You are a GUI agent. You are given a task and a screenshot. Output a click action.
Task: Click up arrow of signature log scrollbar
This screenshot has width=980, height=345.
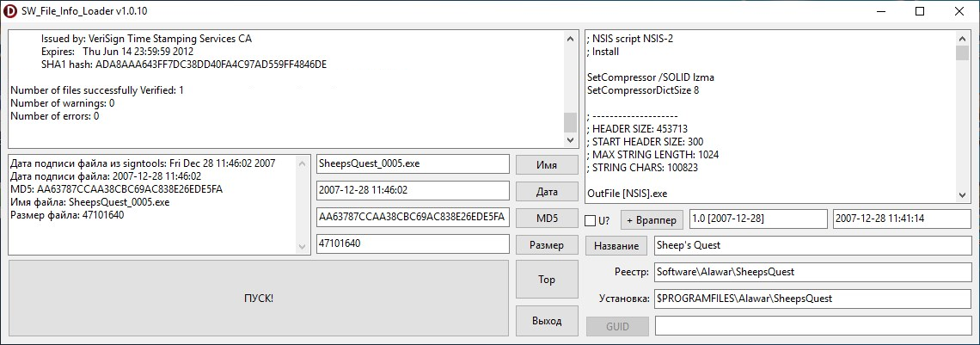pos(570,38)
